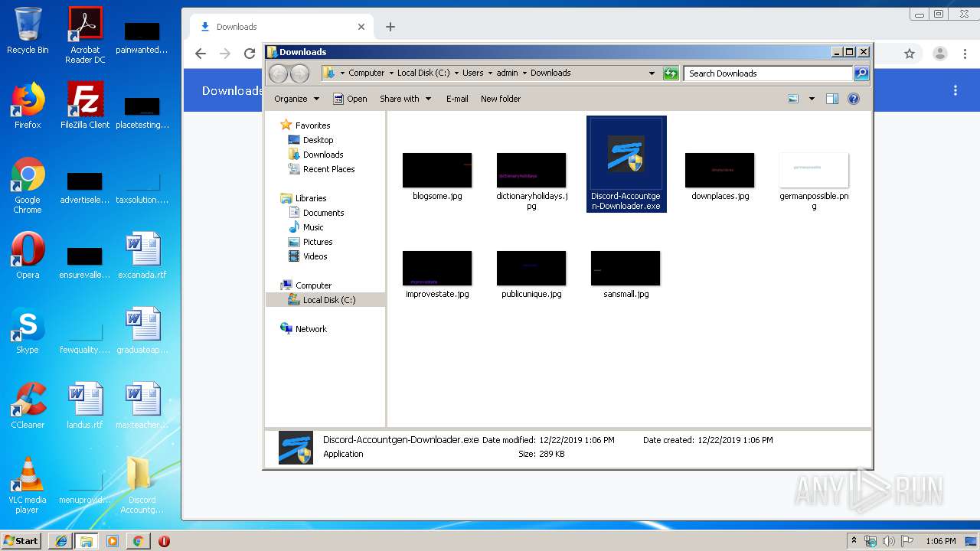
Task: Open Documents library
Action: [316, 213]
